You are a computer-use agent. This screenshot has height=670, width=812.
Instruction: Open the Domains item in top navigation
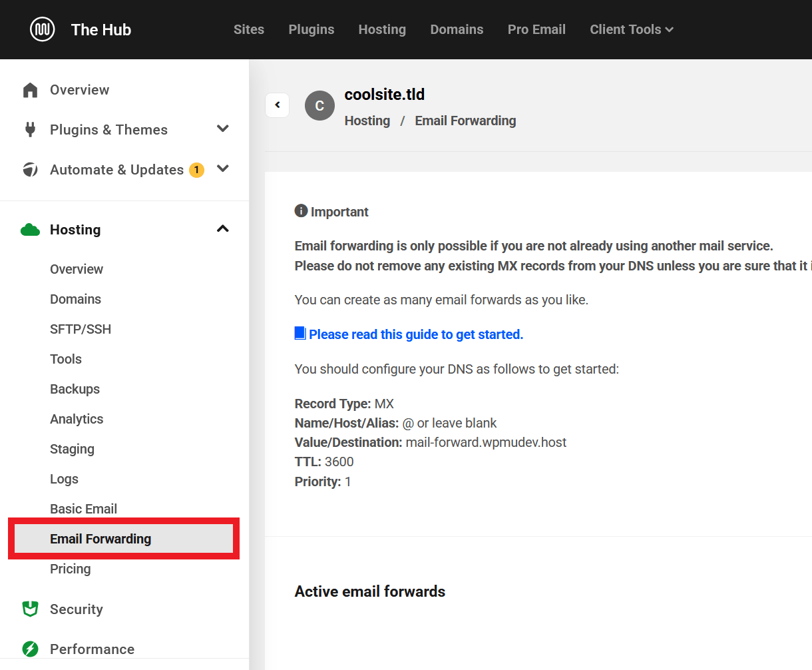pyautogui.click(x=457, y=29)
